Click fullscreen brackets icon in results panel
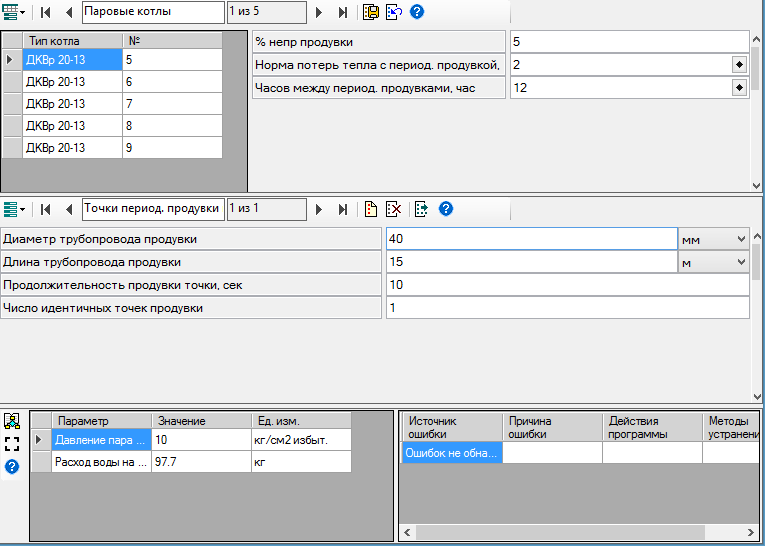765x546 pixels. point(12,443)
